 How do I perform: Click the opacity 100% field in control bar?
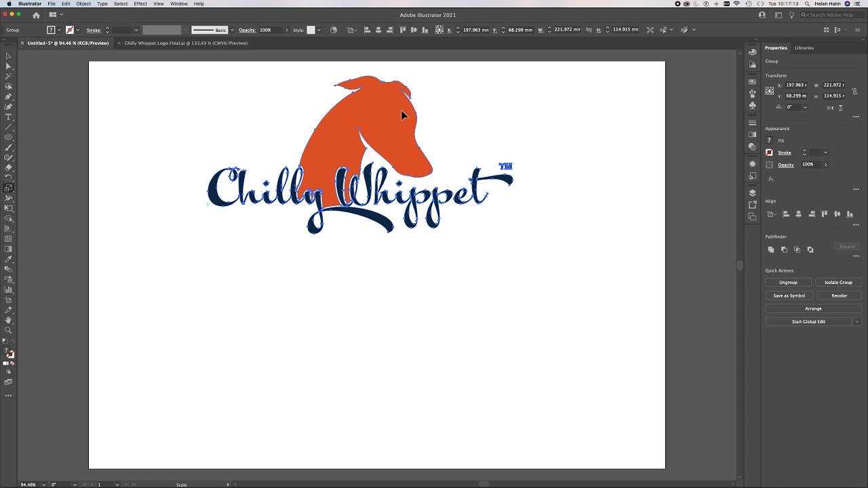click(x=270, y=30)
